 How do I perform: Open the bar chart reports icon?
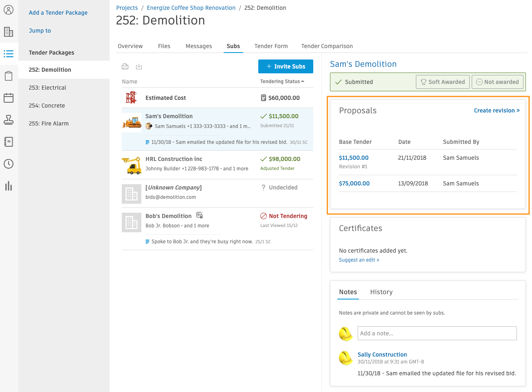click(9, 186)
